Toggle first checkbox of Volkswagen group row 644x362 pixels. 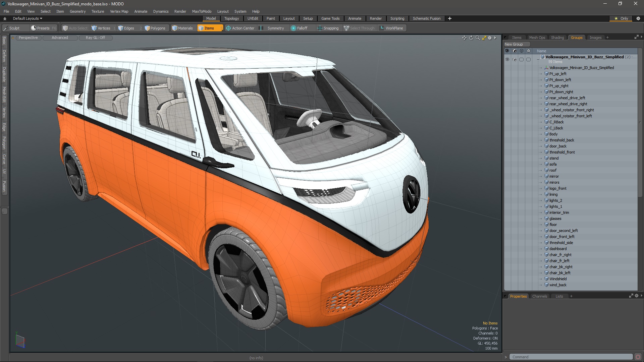pyautogui.click(x=521, y=59)
